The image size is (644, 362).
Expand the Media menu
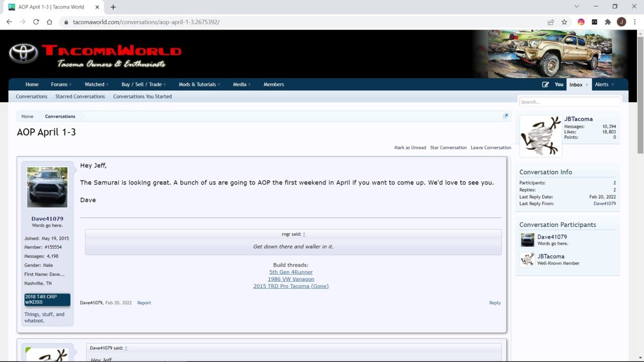click(242, 84)
